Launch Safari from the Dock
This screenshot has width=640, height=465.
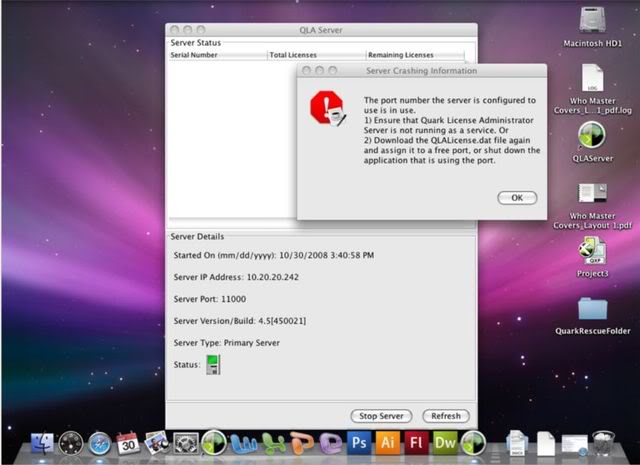[x=99, y=443]
